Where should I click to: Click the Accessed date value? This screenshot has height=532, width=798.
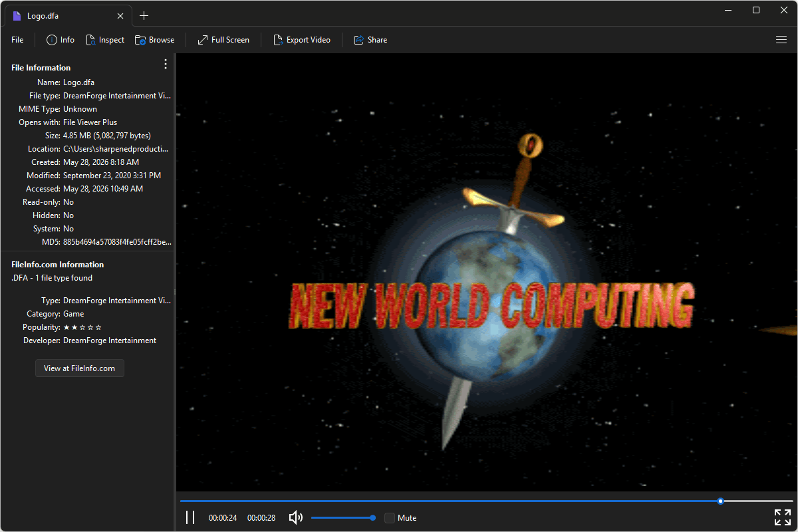[x=103, y=189]
